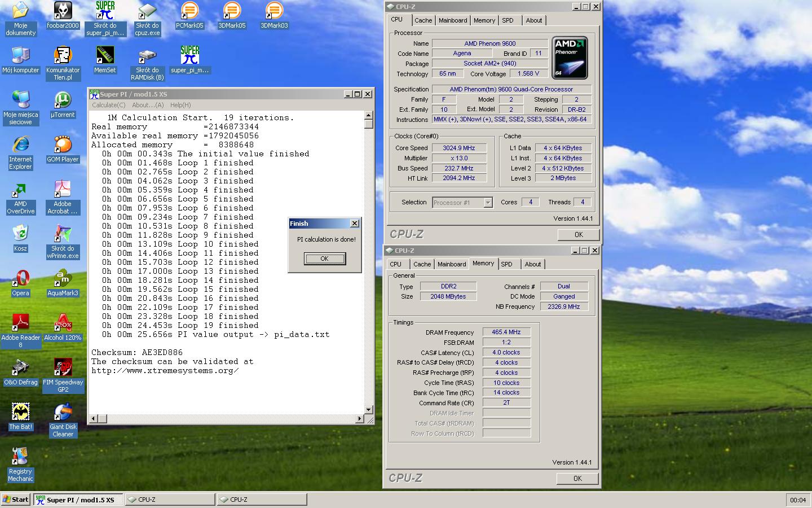Open O&O Defrag desktop icon
The image size is (812, 508).
(20, 373)
